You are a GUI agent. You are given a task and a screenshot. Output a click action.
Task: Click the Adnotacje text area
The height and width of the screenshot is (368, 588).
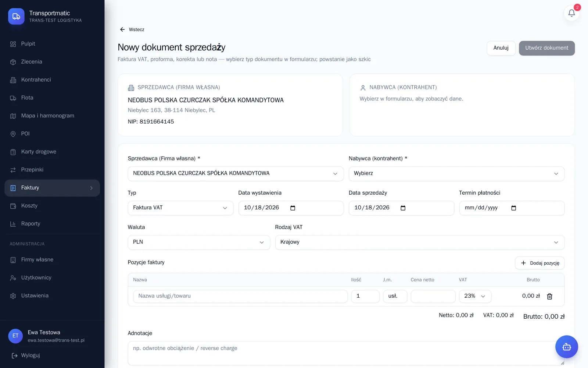[346, 353]
